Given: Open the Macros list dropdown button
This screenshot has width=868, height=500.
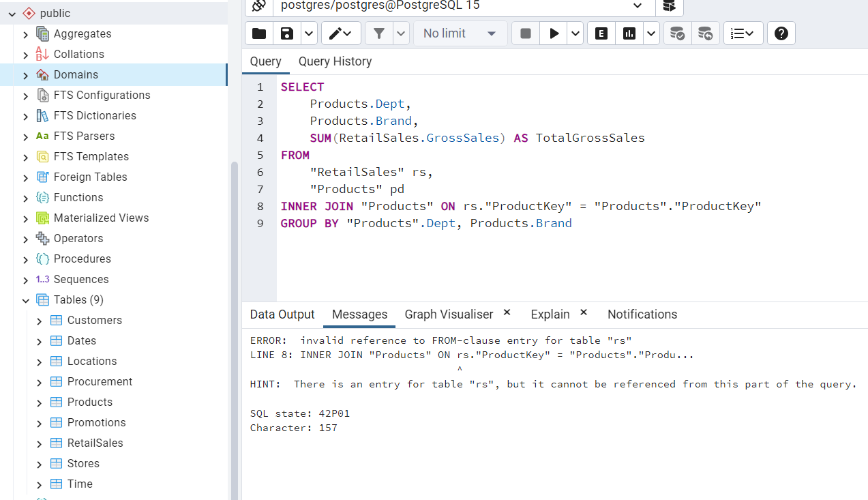Looking at the screenshot, I should tap(743, 33).
